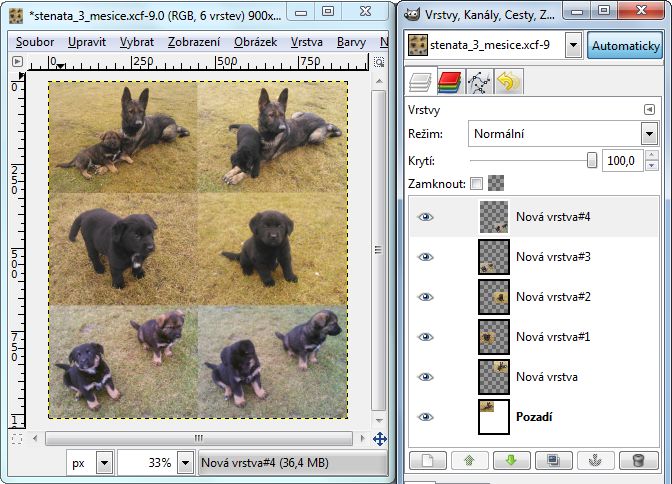
Task: Toggle alpha channel lock checkerboard icon
Action: click(x=496, y=183)
